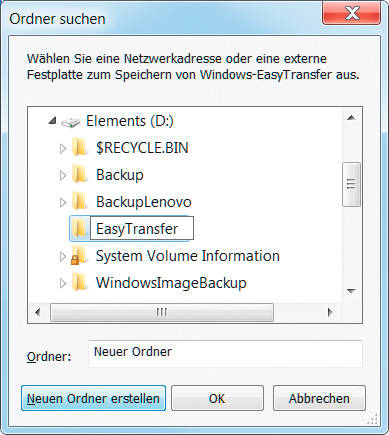Click the BackupLenovo folder icon
This screenshot has width=389, height=435.
(80, 202)
